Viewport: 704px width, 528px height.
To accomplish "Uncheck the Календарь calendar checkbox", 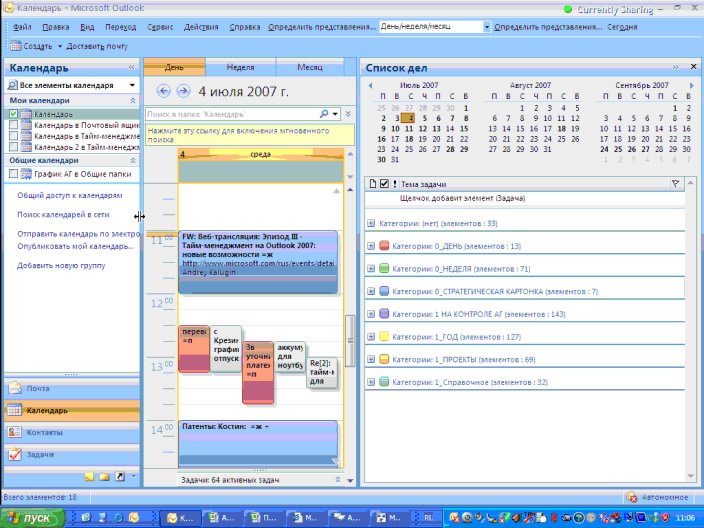I will tap(13, 115).
